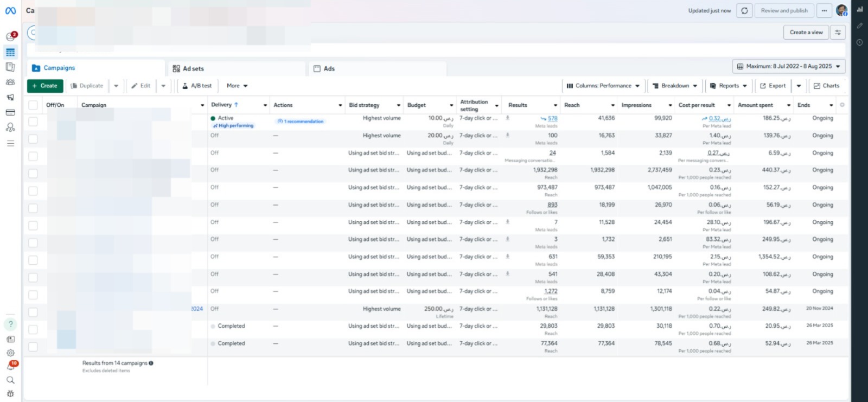
Task: Check the row with 24 messaging conversations
Action: click(x=33, y=156)
